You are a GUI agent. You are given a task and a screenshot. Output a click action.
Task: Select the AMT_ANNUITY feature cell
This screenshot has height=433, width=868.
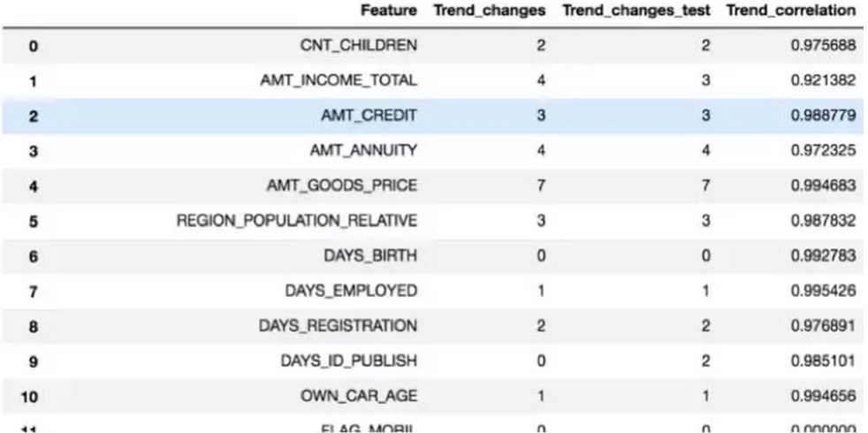tap(362, 150)
